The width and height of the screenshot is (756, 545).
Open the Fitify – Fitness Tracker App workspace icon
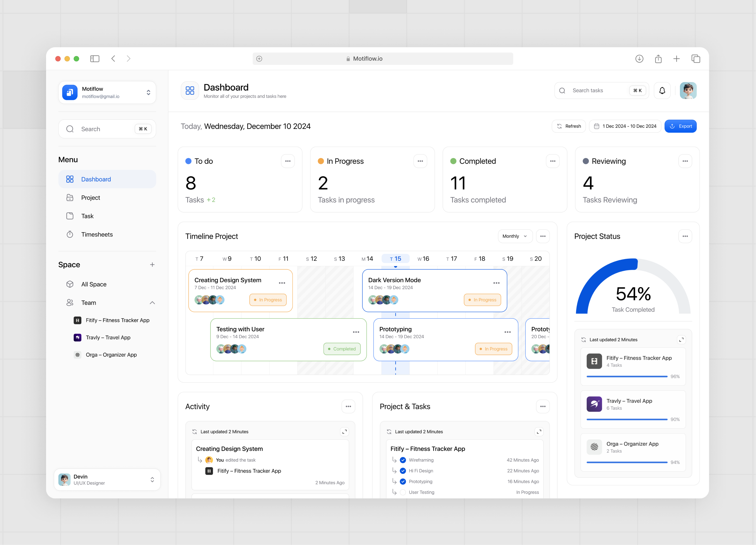[77, 320]
